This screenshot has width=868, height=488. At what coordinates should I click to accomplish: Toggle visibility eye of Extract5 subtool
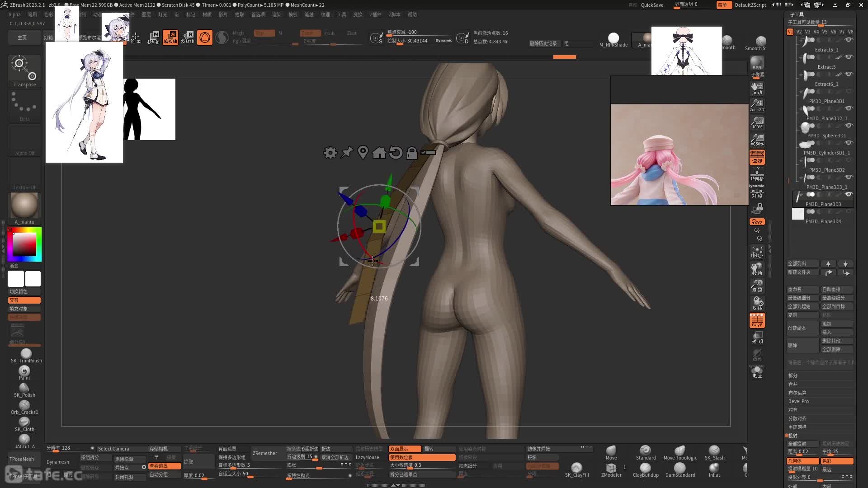point(849,57)
